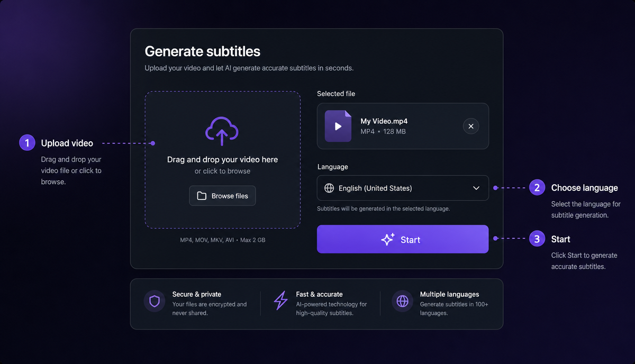The image size is (635, 364).
Task: Click English (United States) text
Action: (375, 188)
